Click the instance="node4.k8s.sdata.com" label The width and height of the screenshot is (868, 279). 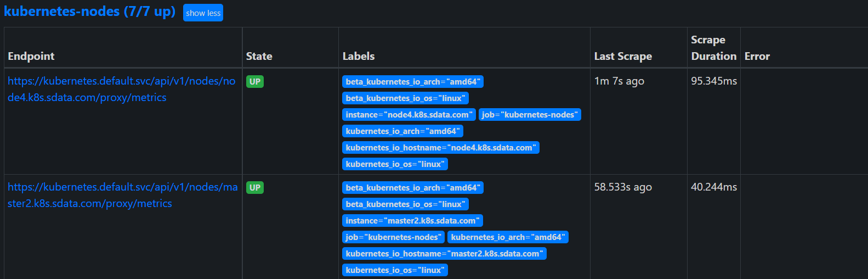(409, 115)
